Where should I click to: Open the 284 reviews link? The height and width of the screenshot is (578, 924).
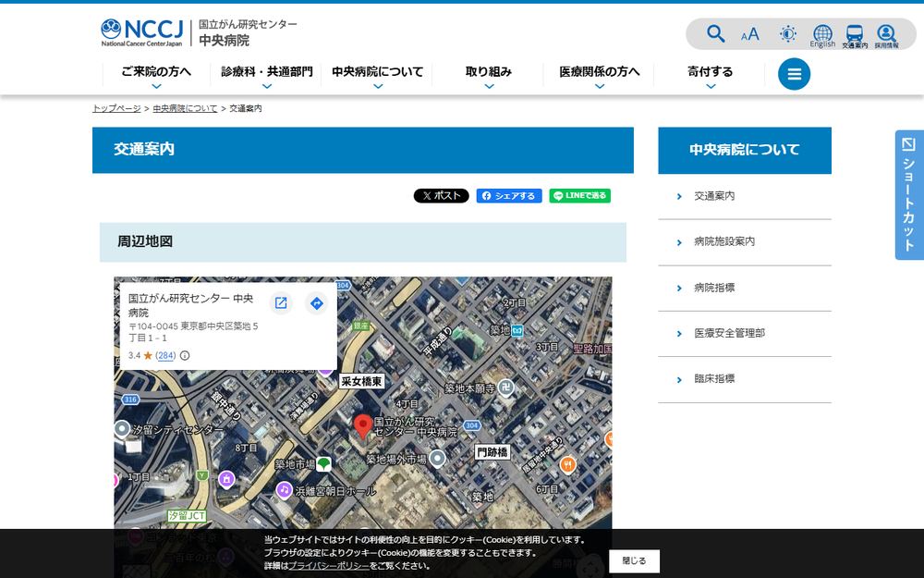(x=165, y=356)
